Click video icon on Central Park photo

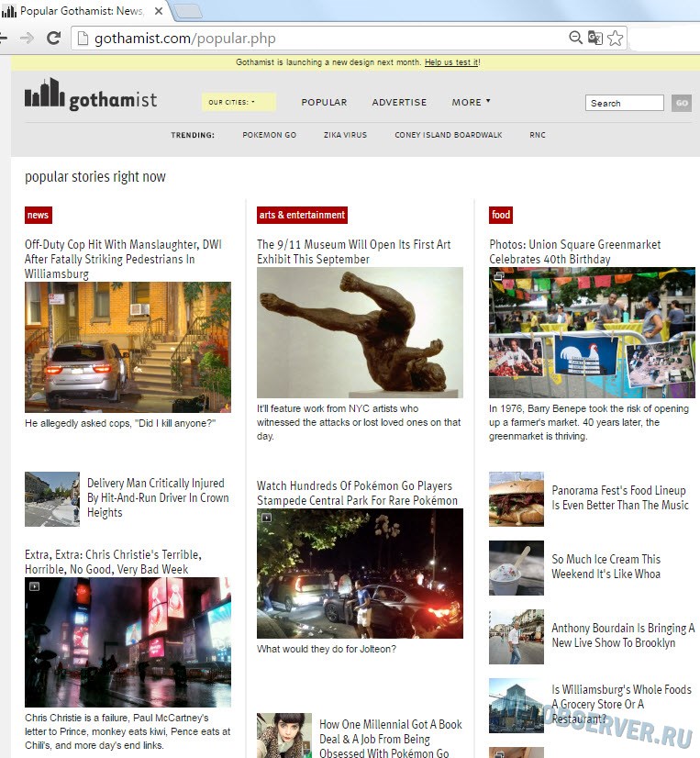pyautogui.click(x=266, y=518)
